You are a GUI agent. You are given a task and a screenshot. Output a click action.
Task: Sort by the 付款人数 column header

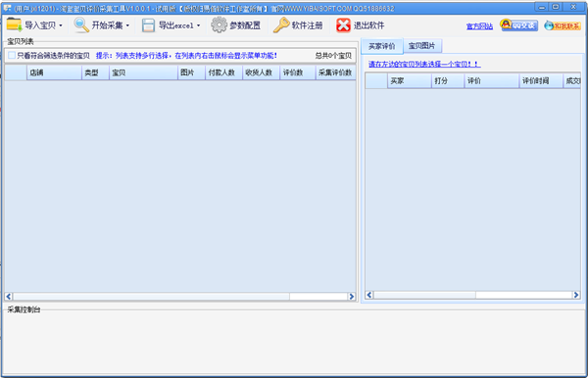click(223, 72)
